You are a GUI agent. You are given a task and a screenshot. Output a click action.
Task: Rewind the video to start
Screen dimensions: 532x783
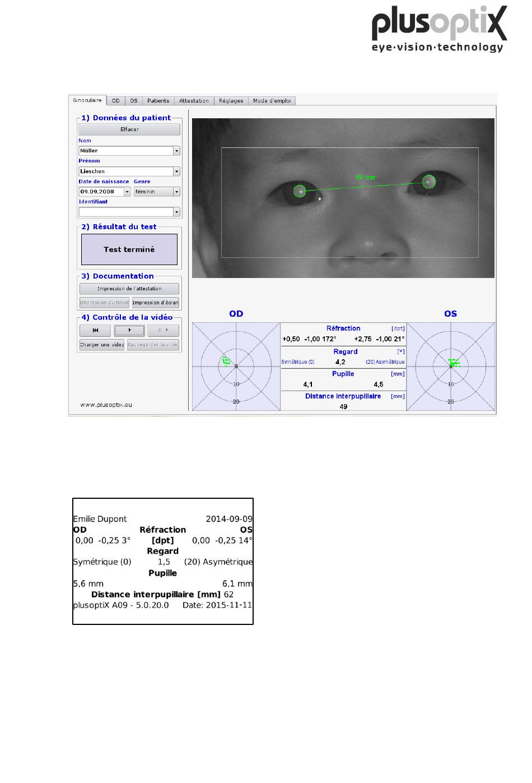pos(96,331)
